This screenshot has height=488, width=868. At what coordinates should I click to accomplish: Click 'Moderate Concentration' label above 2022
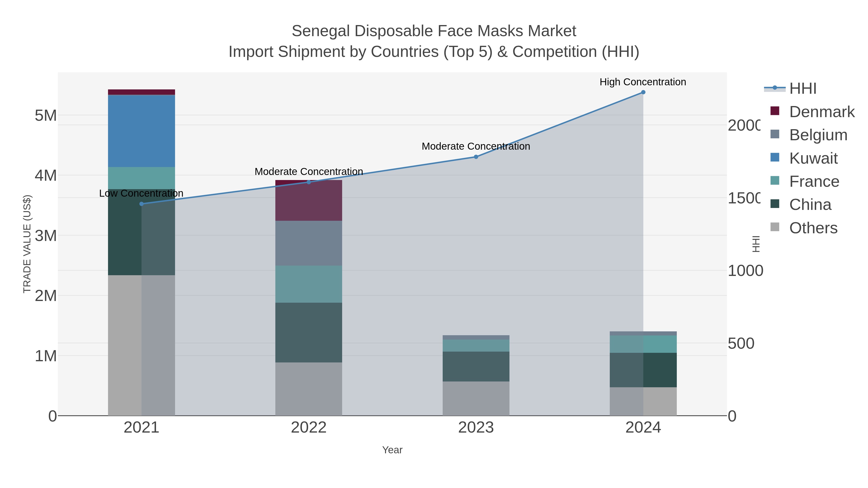(309, 171)
